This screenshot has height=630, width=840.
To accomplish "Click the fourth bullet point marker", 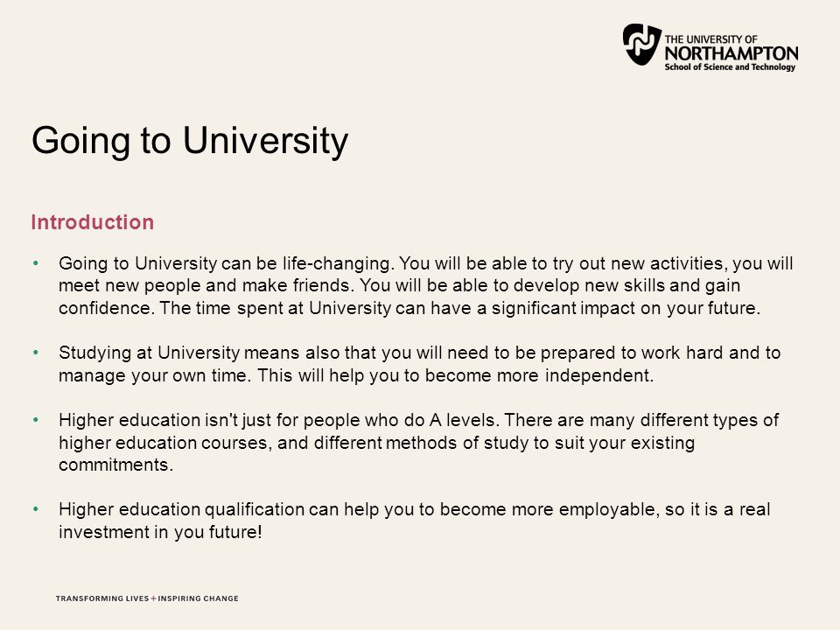I will coord(36,509).
